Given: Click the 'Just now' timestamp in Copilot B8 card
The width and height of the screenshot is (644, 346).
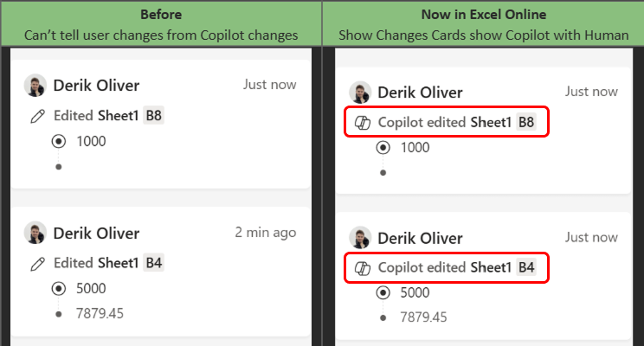Looking at the screenshot, I should coord(591,92).
